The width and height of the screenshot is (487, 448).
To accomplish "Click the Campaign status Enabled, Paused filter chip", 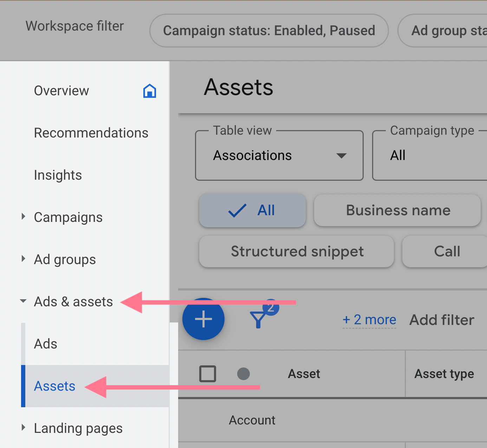I will [269, 31].
